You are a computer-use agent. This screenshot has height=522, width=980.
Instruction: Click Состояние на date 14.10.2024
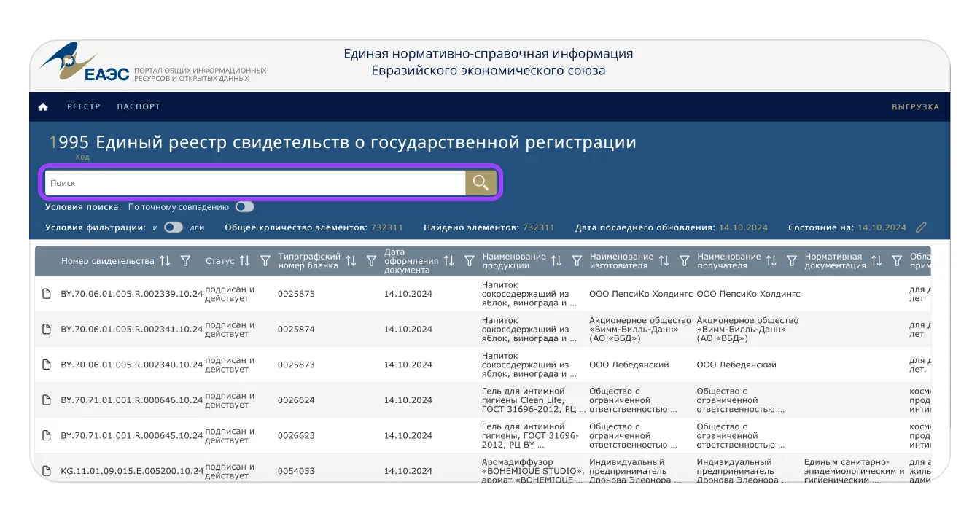point(882,227)
